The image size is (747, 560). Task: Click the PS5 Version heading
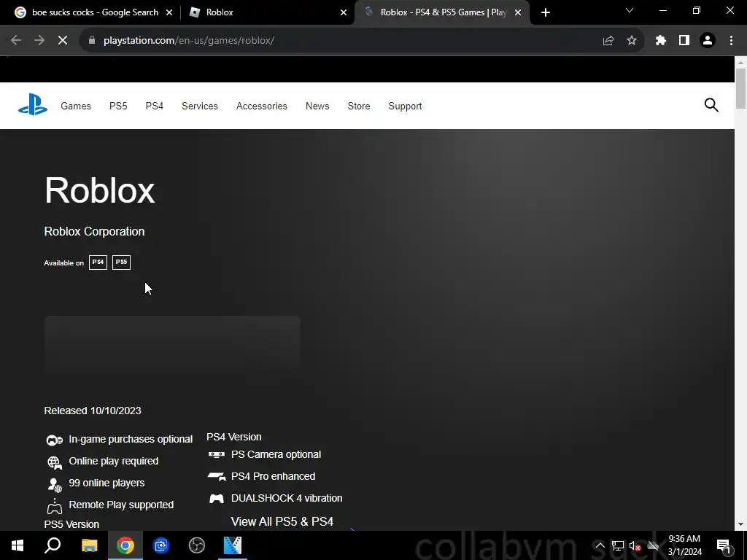point(71,524)
